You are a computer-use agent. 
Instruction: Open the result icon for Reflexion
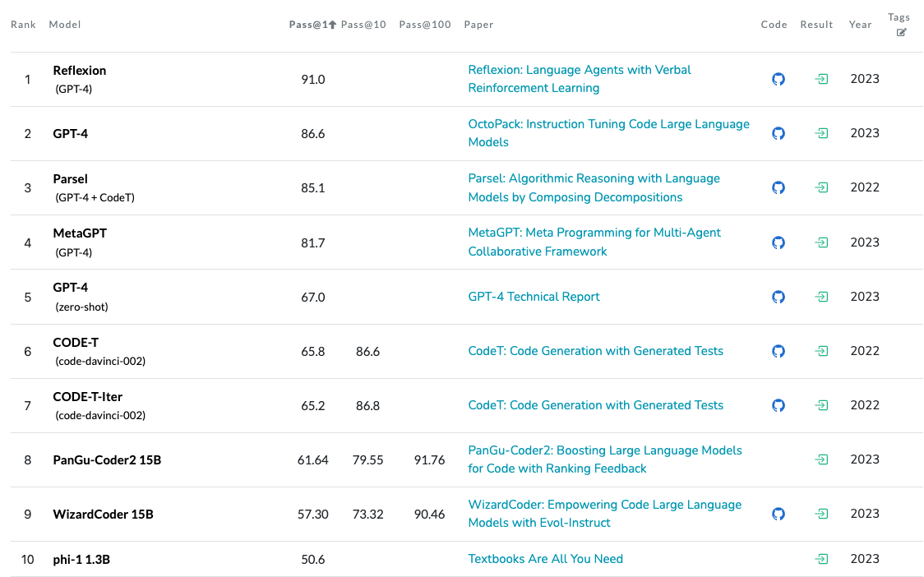pyautogui.click(x=821, y=79)
